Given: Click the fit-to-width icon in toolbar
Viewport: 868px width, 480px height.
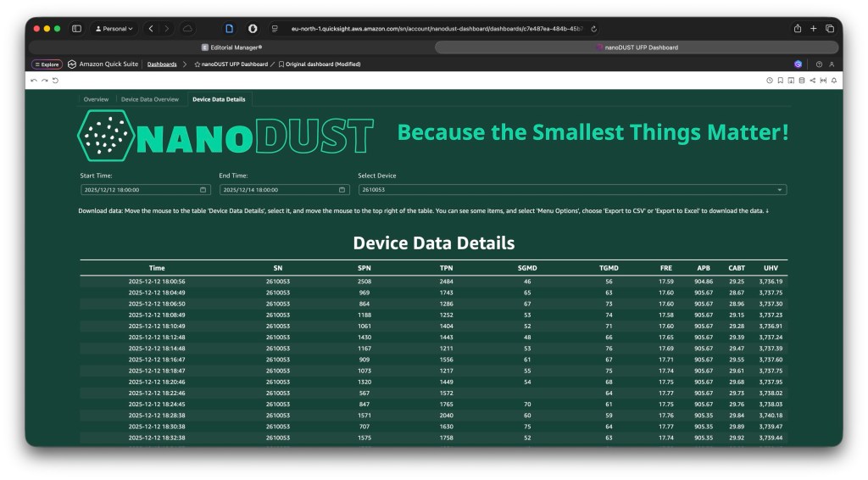Looking at the screenshot, I should point(822,81).
